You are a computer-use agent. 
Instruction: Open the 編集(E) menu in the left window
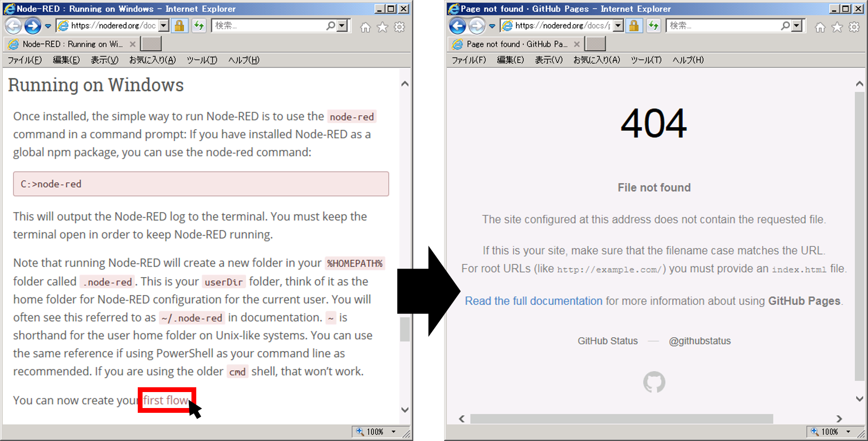tap(66, 60)
